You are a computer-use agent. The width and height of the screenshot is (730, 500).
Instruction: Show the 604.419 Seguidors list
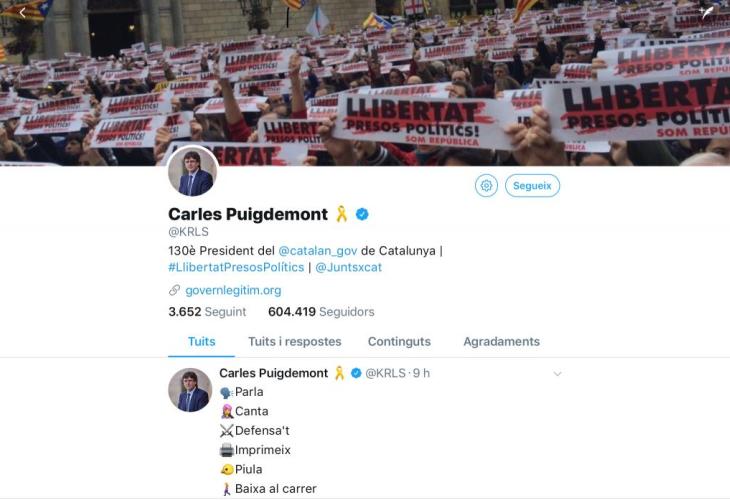pyautogui.click(x=321, y=311)
